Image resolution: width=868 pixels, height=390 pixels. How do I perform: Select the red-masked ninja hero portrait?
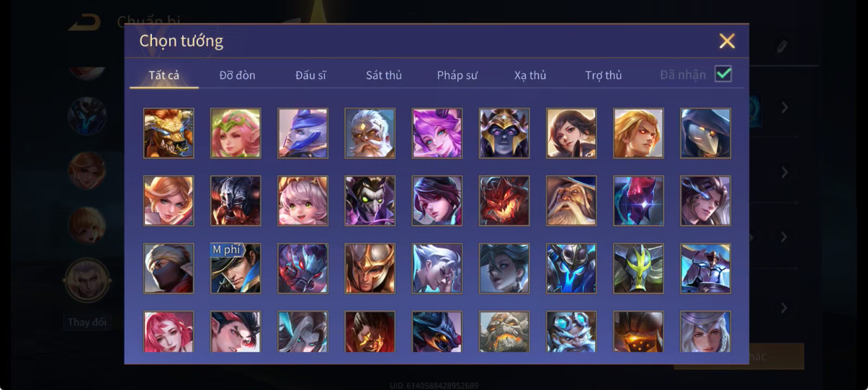click(169, 268)
